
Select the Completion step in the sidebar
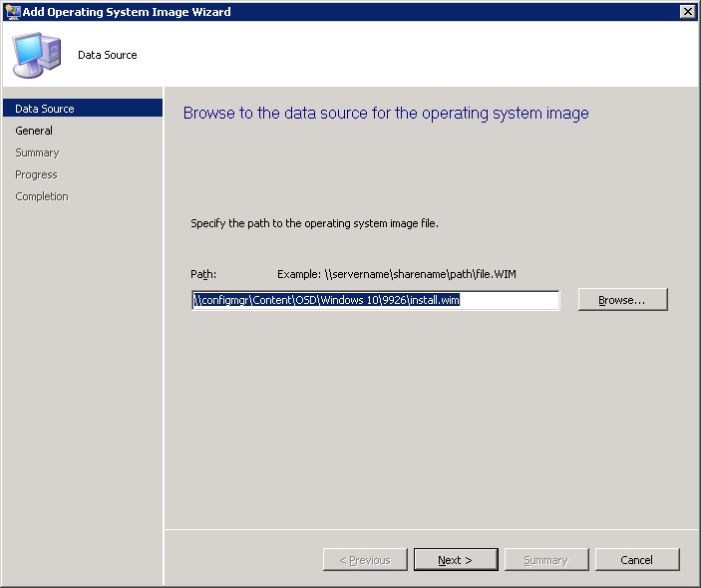point(42,196)
